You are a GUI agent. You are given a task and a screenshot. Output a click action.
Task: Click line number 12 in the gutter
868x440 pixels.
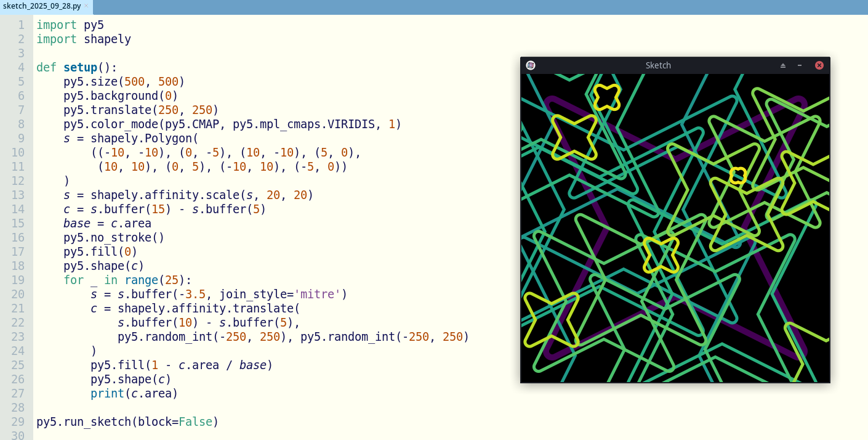(18, 181)
